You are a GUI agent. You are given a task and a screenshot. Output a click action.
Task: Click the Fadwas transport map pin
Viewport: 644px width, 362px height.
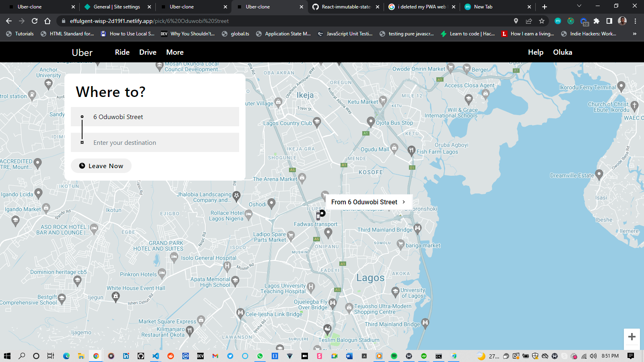point(328,232)
